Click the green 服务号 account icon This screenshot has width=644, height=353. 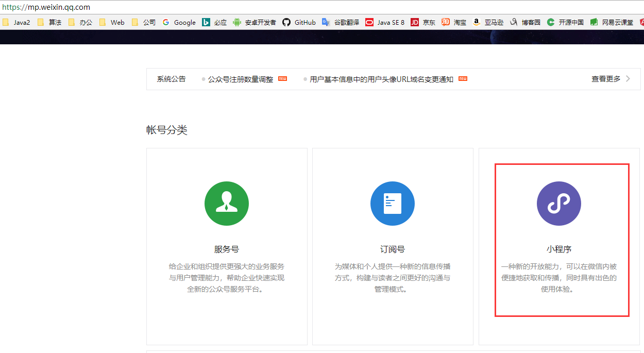tap(227, 204)
